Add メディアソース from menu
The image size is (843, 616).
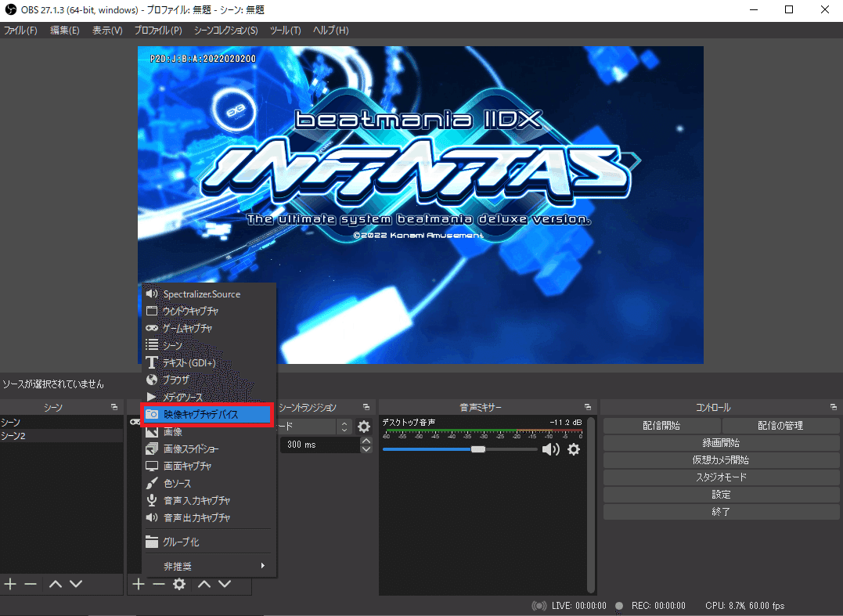point(209,397)
